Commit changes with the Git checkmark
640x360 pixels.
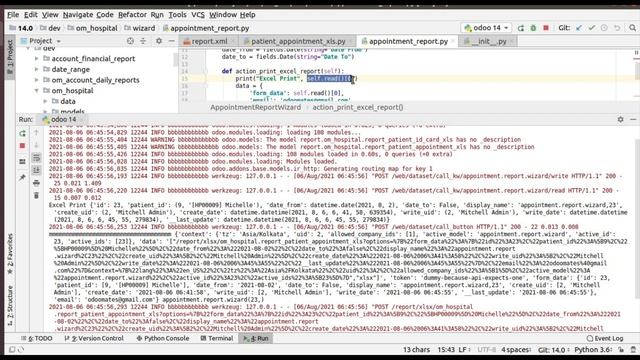pos(591,28)
